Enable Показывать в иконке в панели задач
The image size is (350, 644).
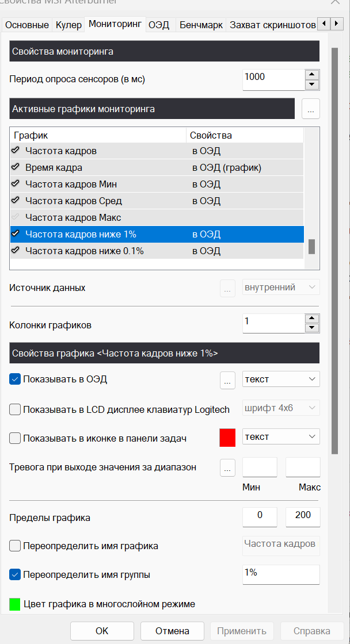click(16, 438)
